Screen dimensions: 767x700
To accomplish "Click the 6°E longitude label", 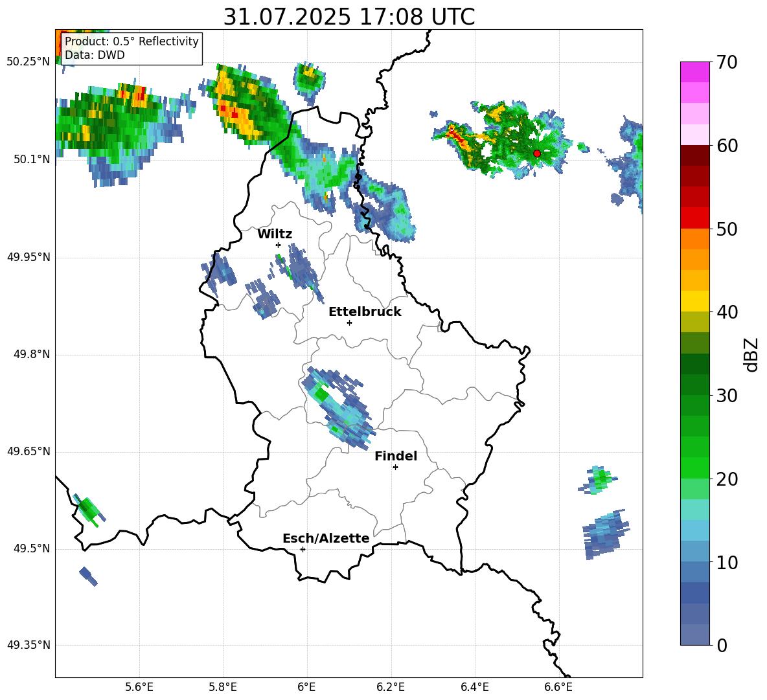I will (x=306, y=688).
